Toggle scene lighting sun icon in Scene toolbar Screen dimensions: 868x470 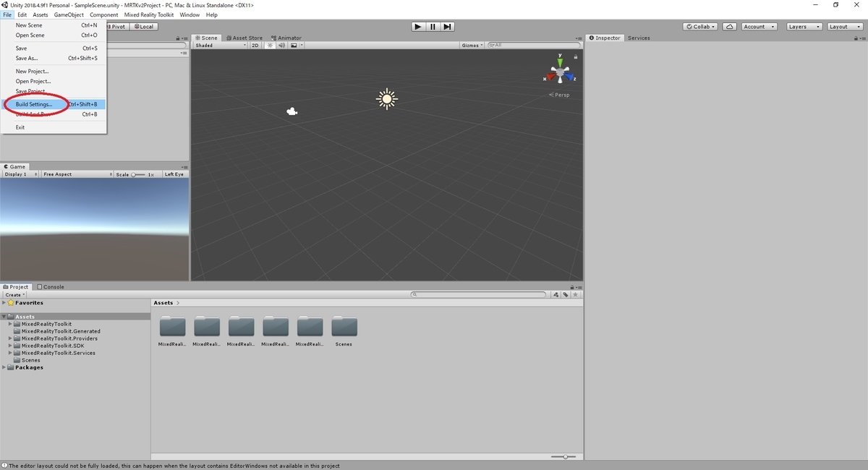tap(271, 45)
